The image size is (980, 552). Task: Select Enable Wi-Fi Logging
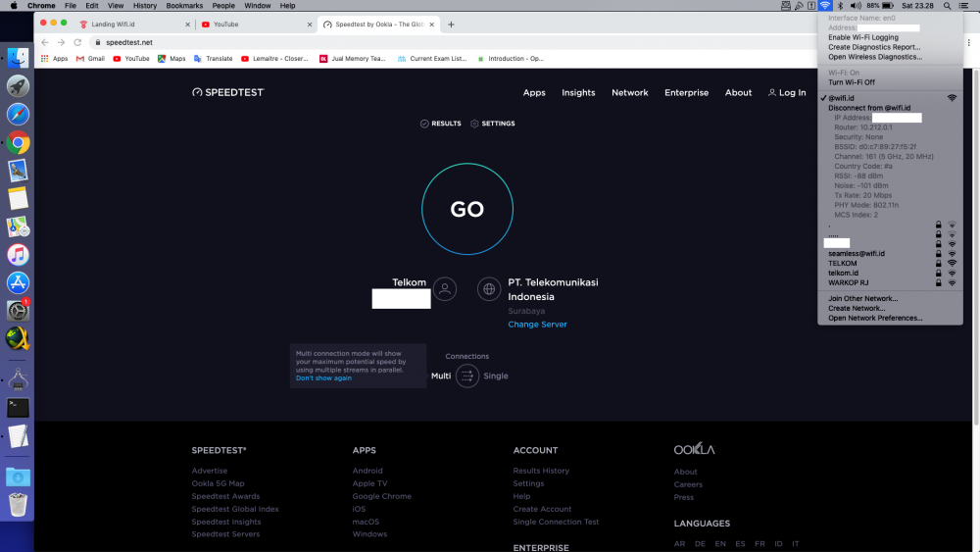[x=890, y=37]
